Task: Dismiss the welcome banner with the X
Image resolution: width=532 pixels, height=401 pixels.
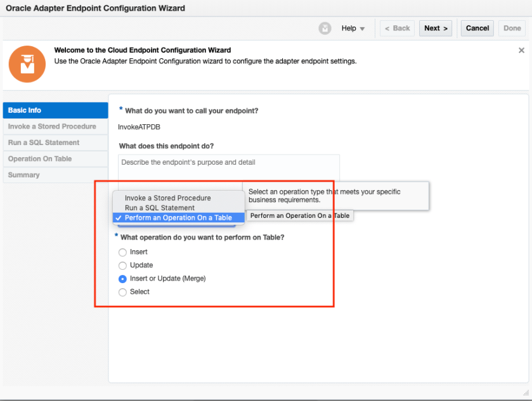Action: 521,51
